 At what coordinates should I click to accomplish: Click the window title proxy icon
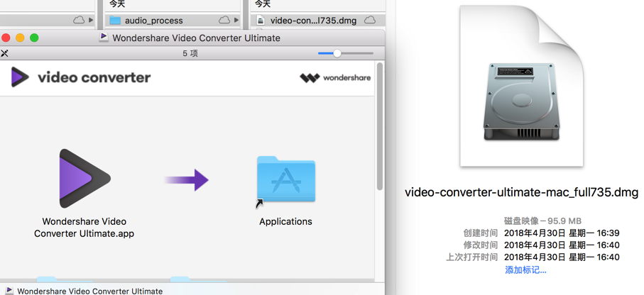coord(104,38)
